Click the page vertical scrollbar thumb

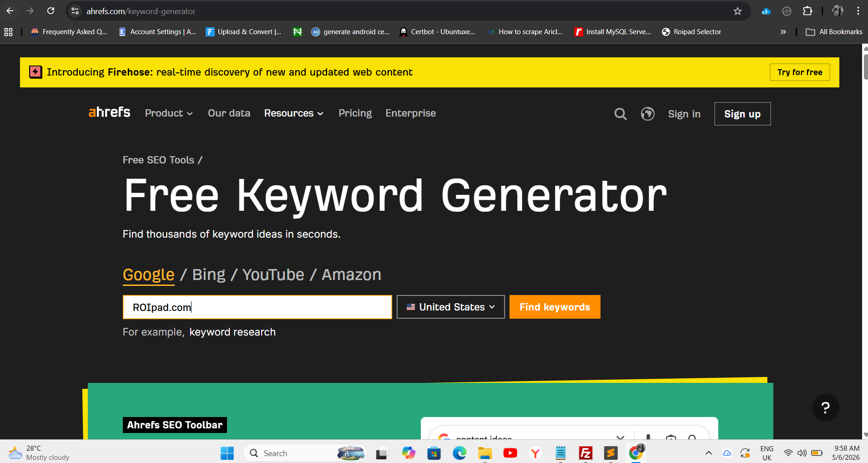pyautogui.click(x=865, y=66)
